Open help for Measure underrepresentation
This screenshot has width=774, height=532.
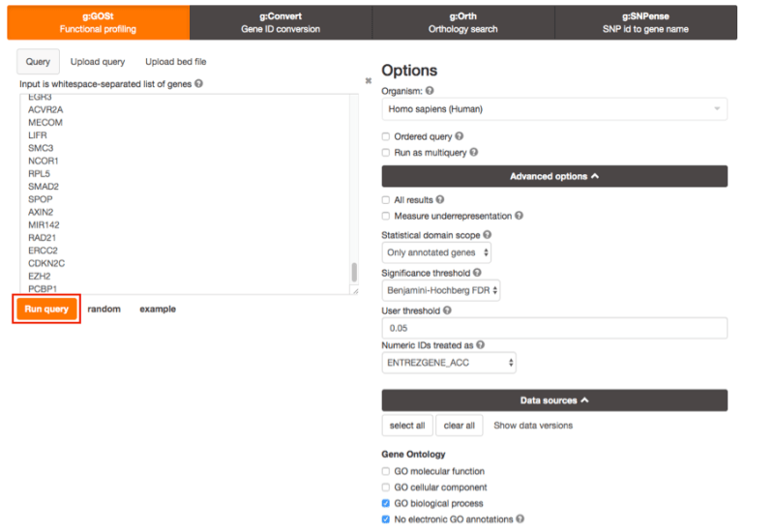(519, 216)
